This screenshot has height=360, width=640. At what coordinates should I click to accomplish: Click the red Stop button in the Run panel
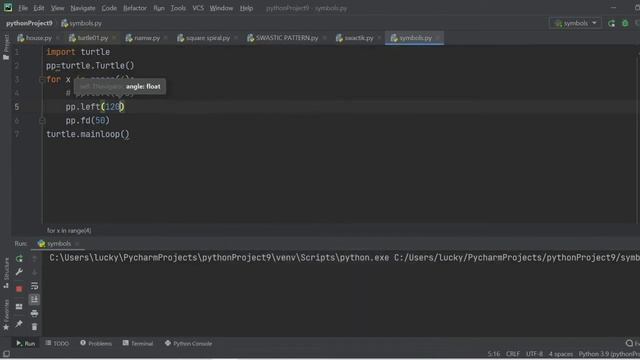point(19,289)
